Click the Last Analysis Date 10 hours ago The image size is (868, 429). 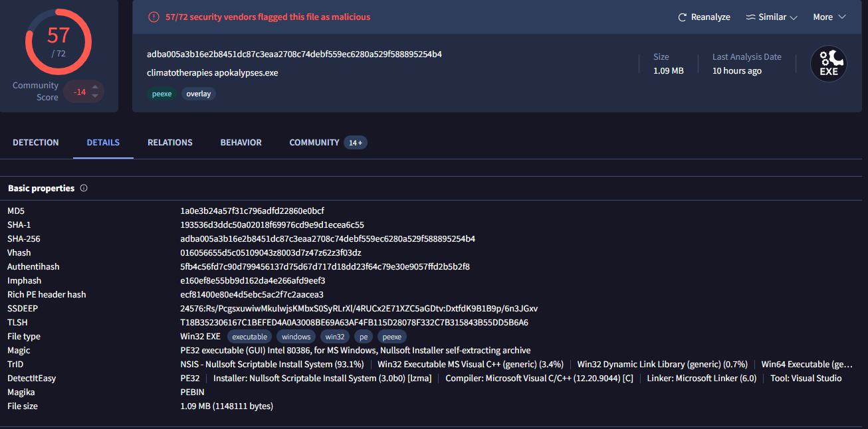tap(737, 71)
